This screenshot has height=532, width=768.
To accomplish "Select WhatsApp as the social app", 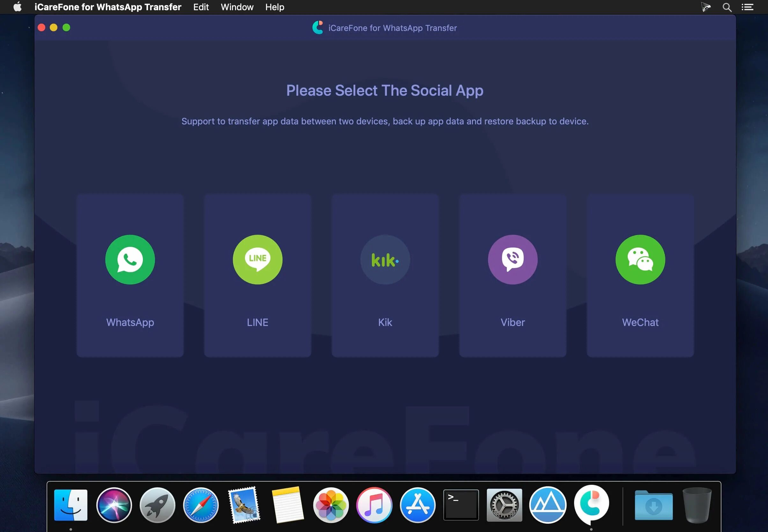I will (x=129, y=275).
